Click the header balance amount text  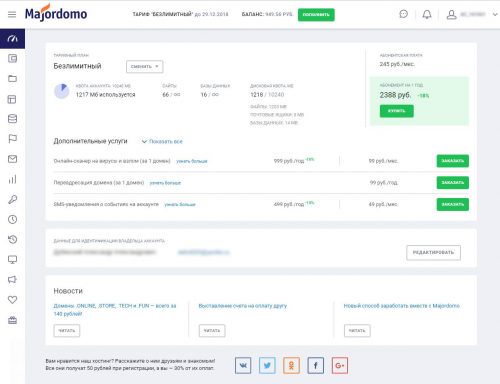(279, 14)
